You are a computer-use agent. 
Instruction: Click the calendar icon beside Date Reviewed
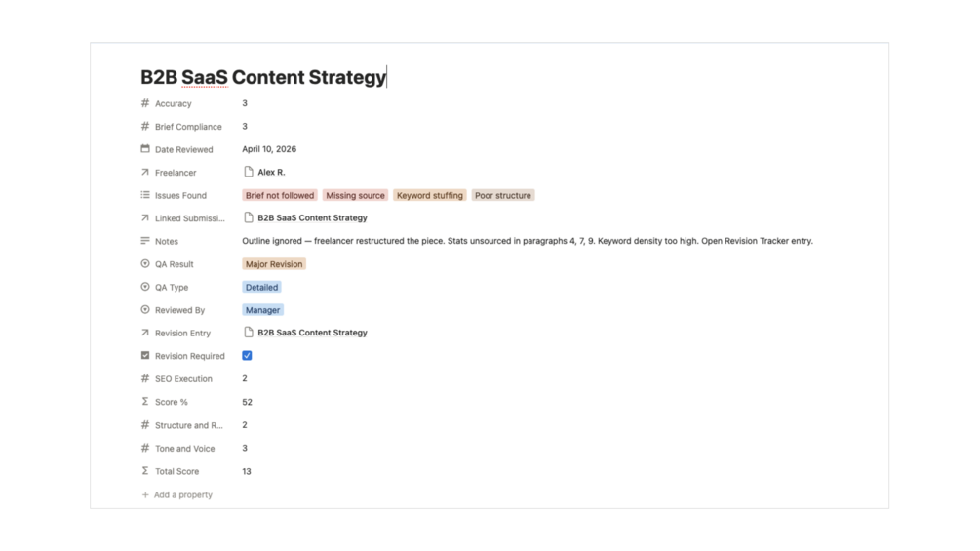tap(145, 148)
